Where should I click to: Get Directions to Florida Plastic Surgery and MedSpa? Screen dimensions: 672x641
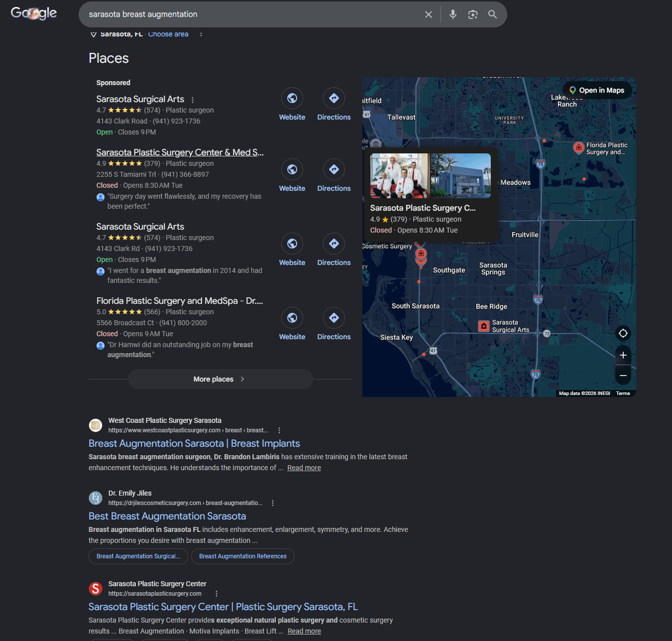pyautogui.click(x=334, y=318)
